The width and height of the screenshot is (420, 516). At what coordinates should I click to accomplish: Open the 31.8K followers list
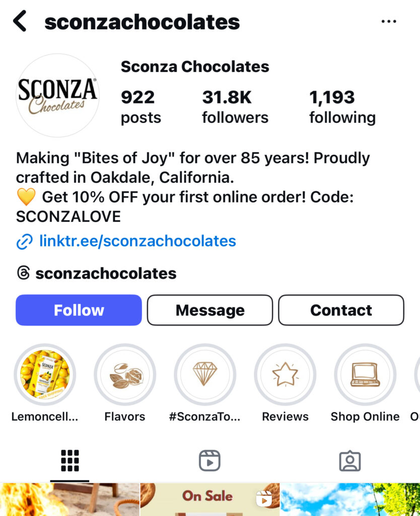[x=235, y=107]
